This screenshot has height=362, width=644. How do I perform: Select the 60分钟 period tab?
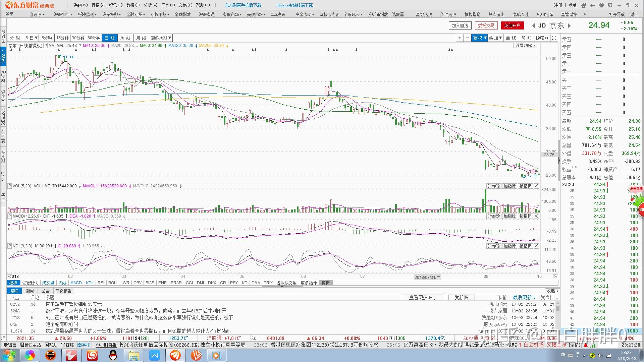tap(94, 38)
